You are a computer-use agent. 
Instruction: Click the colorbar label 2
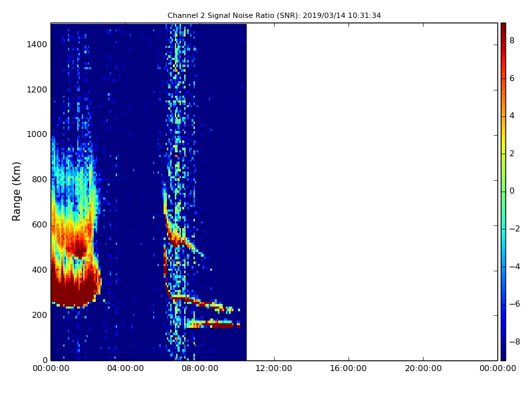click(x=512, y=154)
